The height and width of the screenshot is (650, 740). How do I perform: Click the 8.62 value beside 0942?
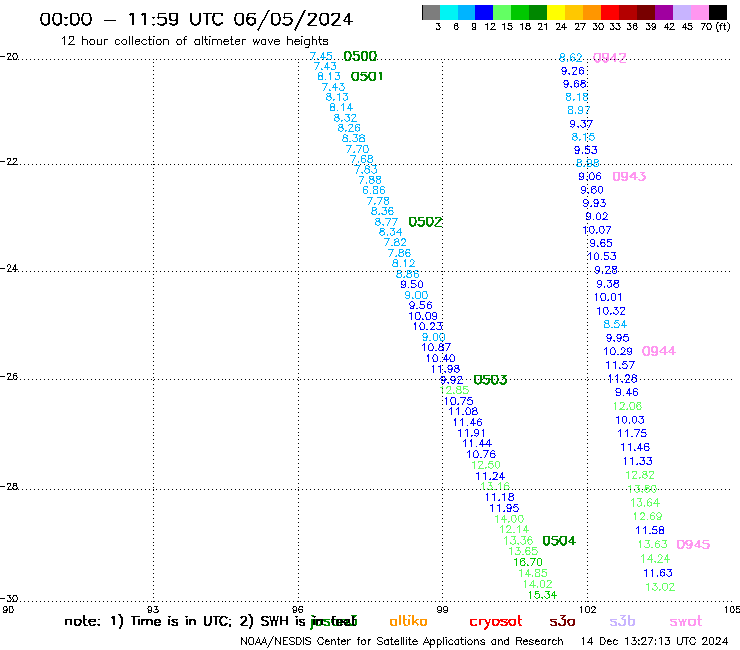click(x=571, y=58)
